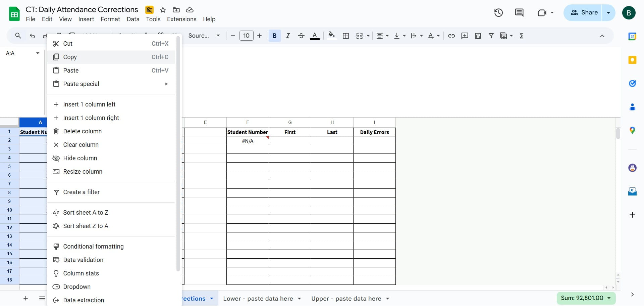The image size is (644, 306).
Task: Toggle bold formatting
Action: pyautogui.click(x=274, y=36)
